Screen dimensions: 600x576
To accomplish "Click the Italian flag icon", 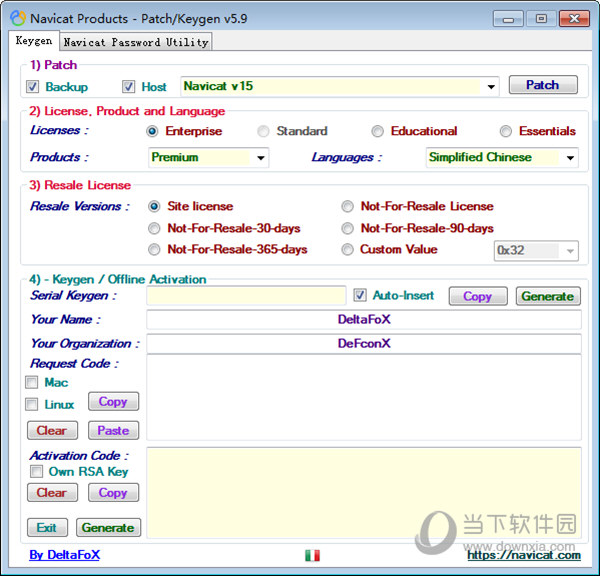I will [x=312, y=555].
